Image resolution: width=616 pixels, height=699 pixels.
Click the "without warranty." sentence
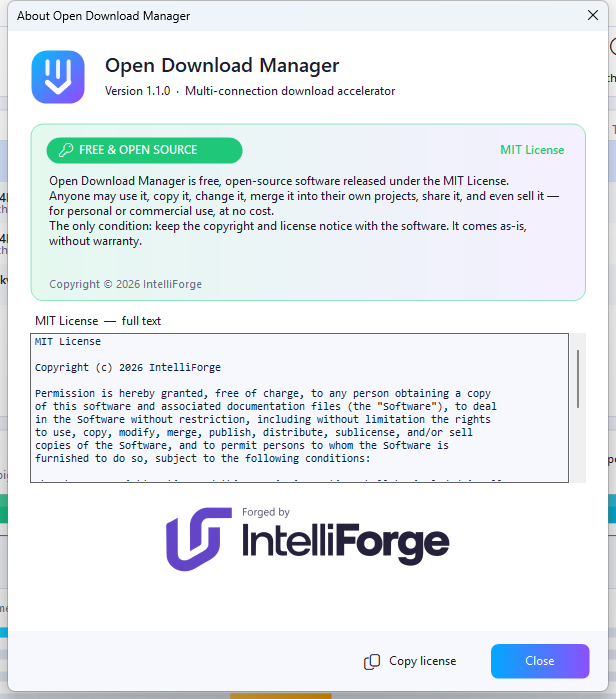tap(95, 241)
